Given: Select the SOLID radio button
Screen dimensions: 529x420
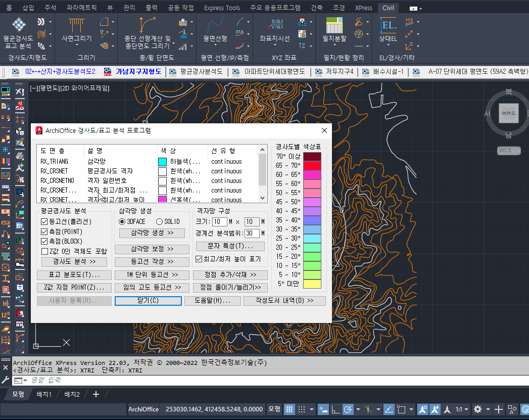Looking at the screenshot, I should 159,222.
